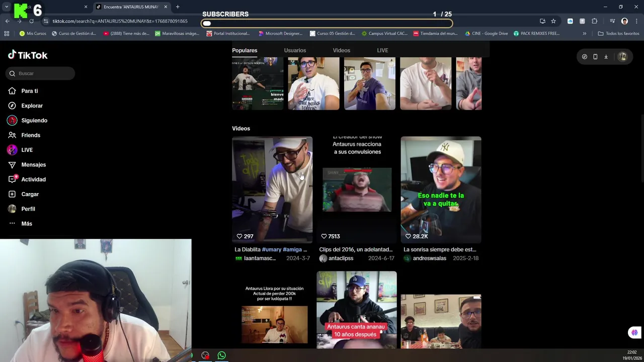Open the TikTok logo home link

pyautogui.click(x=28, y=55)
